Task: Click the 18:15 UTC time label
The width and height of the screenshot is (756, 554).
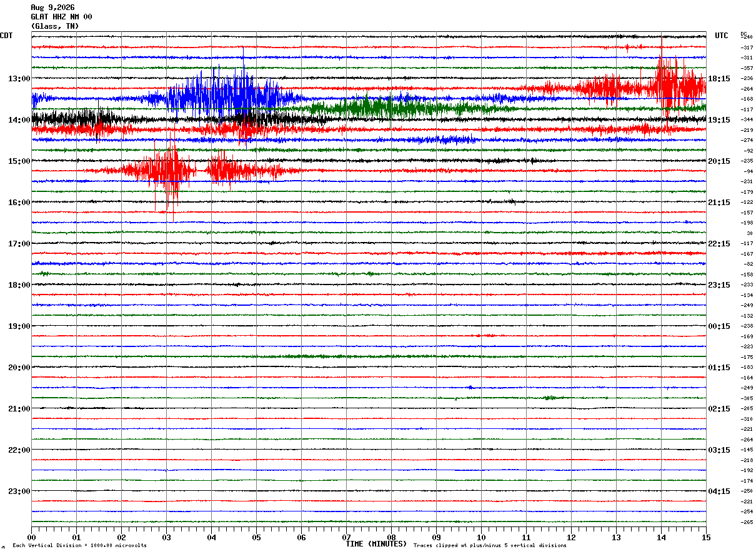Action: (719, 78)
